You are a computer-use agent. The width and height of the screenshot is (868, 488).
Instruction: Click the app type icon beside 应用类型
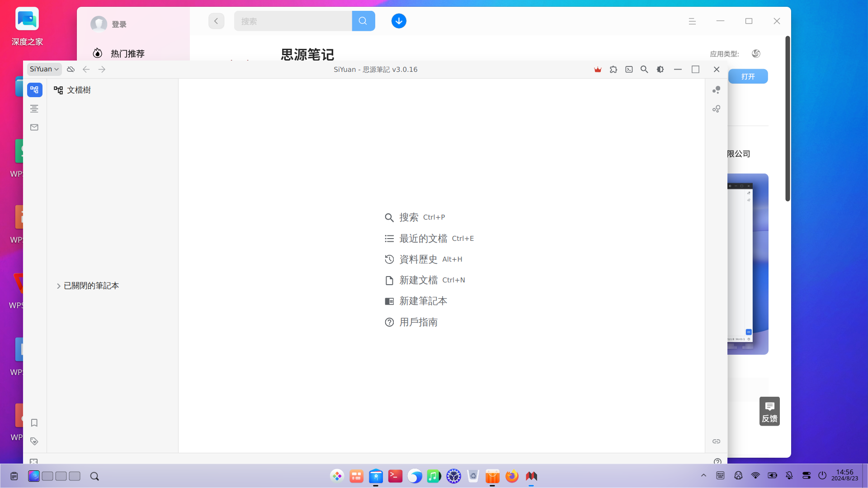(756, 54)
